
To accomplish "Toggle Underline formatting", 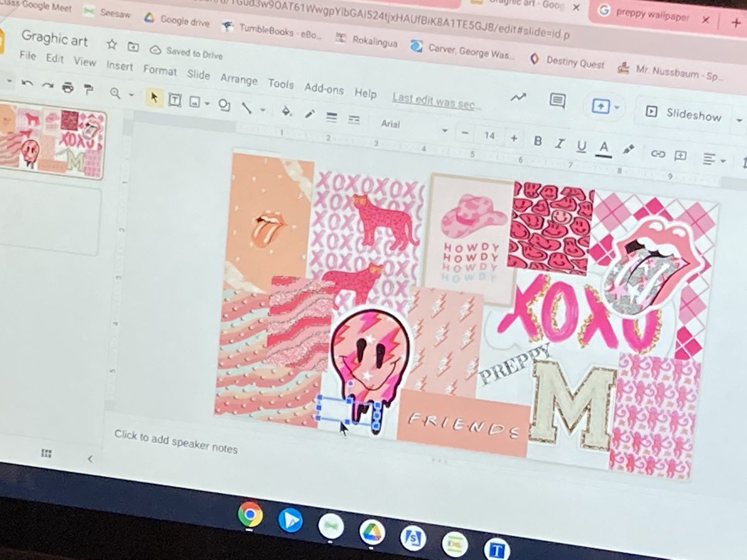I will (581, 146).
